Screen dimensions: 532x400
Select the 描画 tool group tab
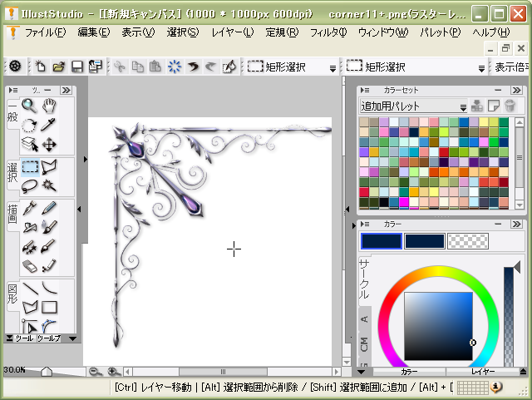tap(12, 215)
